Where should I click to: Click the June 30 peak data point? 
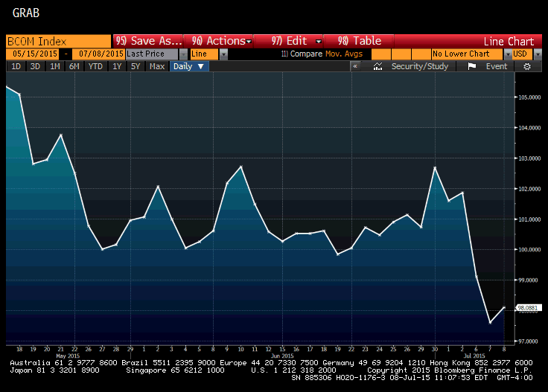(435, 168)
